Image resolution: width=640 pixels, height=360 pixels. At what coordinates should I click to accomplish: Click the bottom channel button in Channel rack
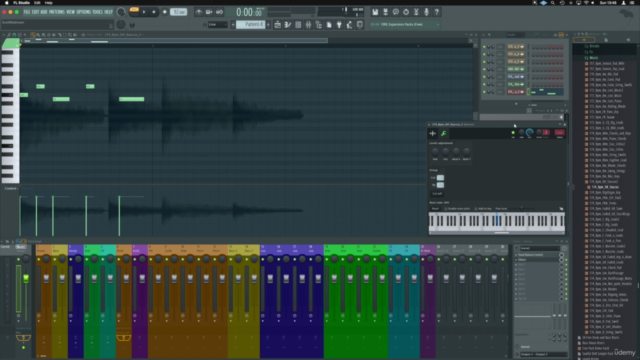tap(516, 92)
